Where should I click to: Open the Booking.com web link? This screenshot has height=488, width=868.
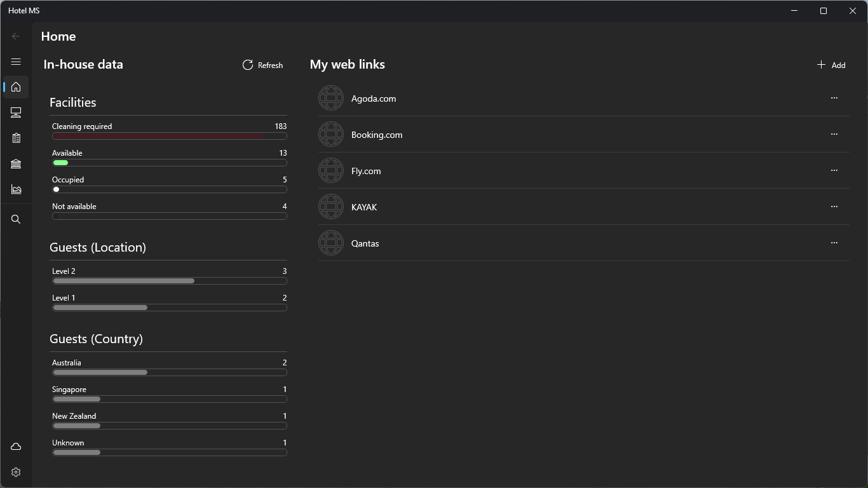377,135
